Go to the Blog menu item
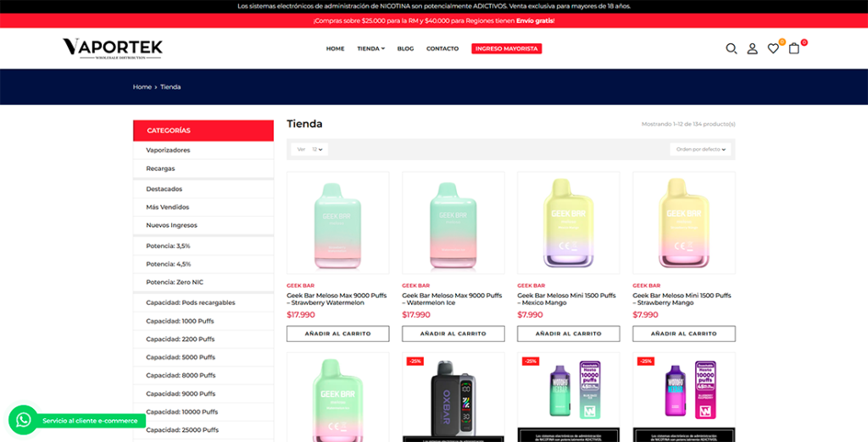The width and height of the screenshot is (868, 442). pos(405,48)
